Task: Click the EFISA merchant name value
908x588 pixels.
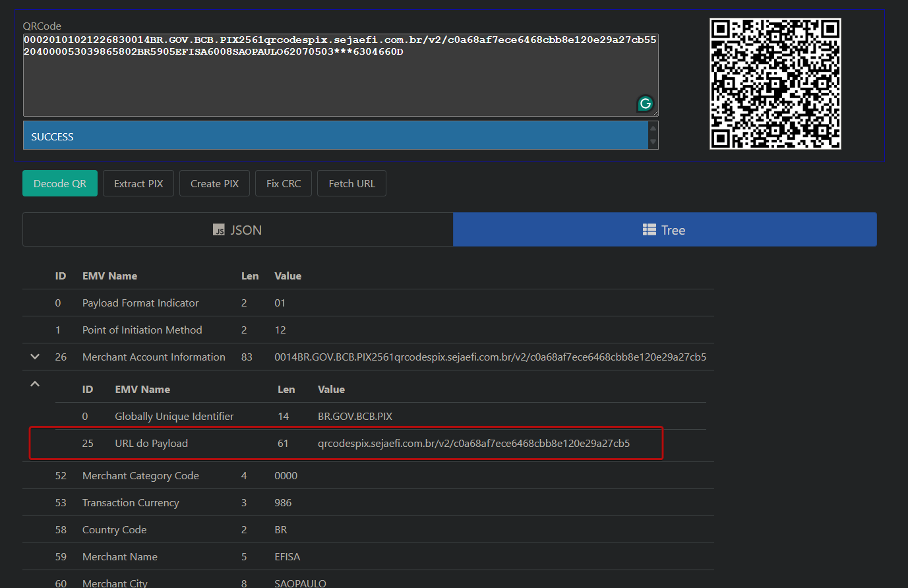Action: [287, 556]
